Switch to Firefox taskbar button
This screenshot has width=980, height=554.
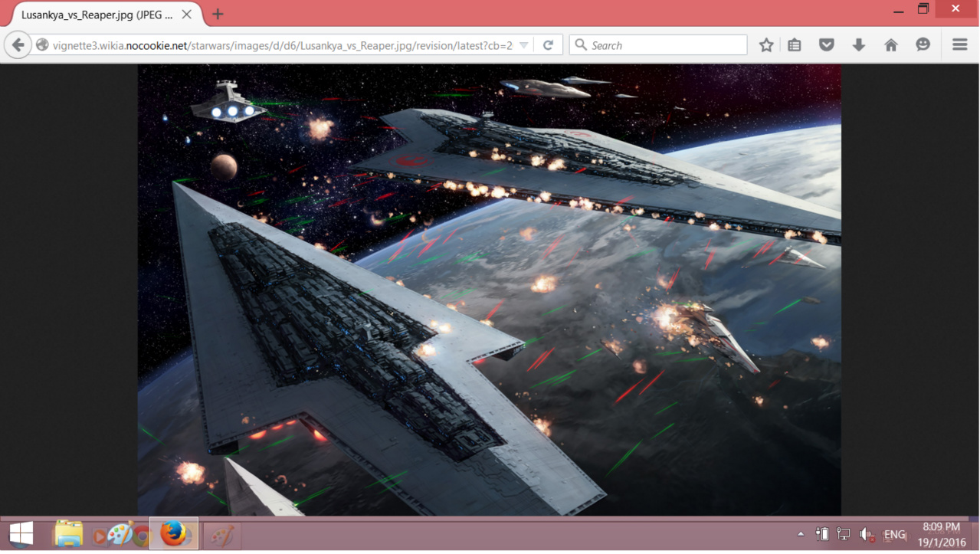(174, 533)
